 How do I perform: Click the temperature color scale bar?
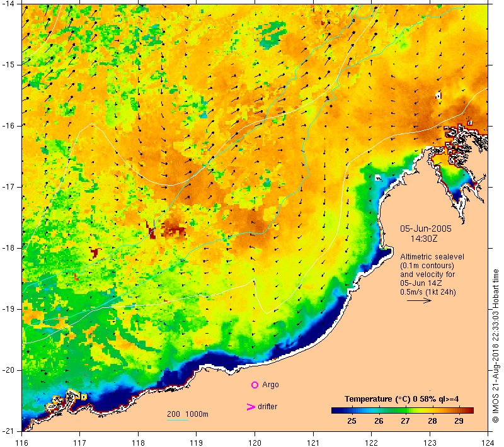(403, 410)
